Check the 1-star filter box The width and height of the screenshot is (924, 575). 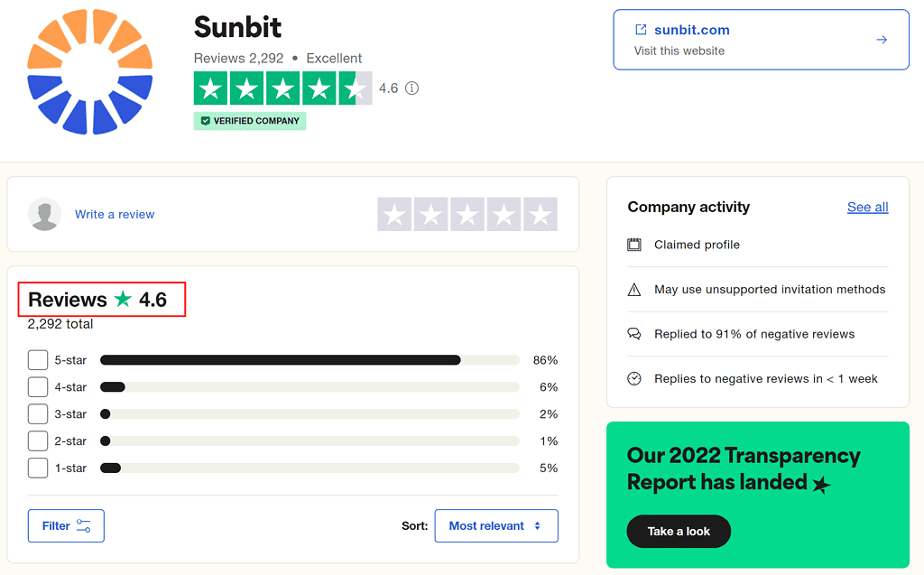coord(37,468)
